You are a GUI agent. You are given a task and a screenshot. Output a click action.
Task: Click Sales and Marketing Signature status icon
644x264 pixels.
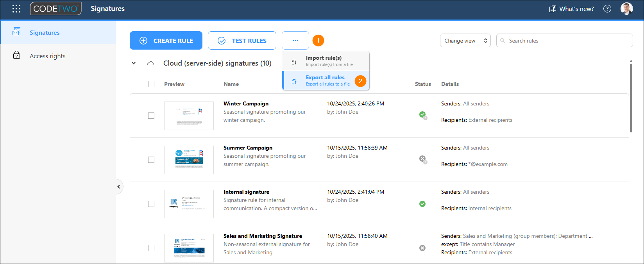[422, 248]
